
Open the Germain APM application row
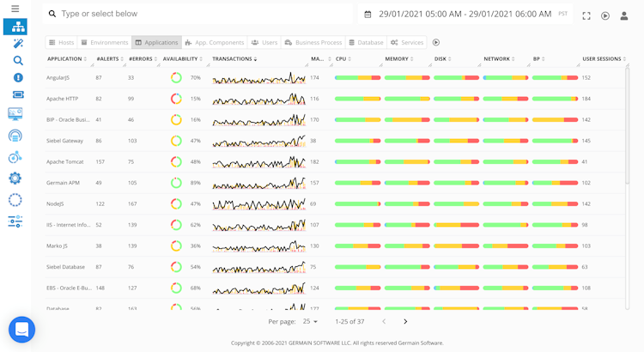(336, 183)
